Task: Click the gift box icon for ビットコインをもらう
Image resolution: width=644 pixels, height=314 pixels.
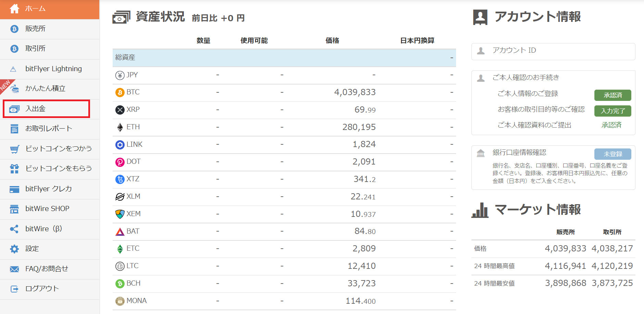Action: coord(14,169)
